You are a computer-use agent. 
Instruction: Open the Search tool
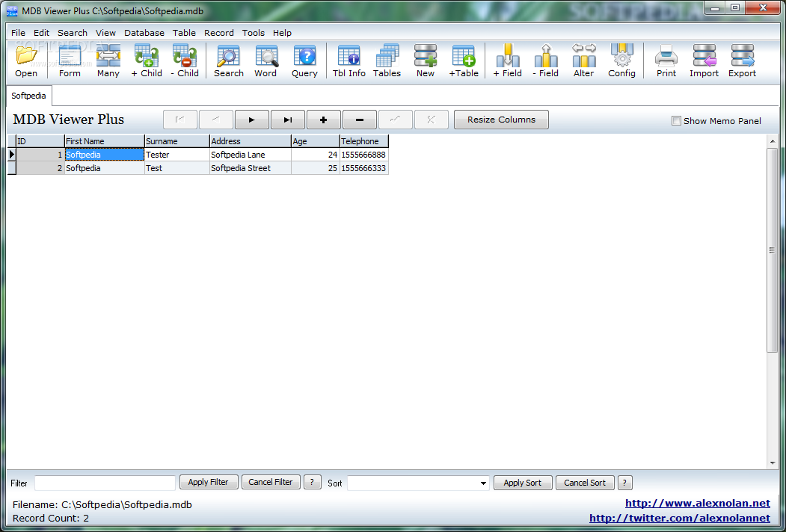(229, 61)
